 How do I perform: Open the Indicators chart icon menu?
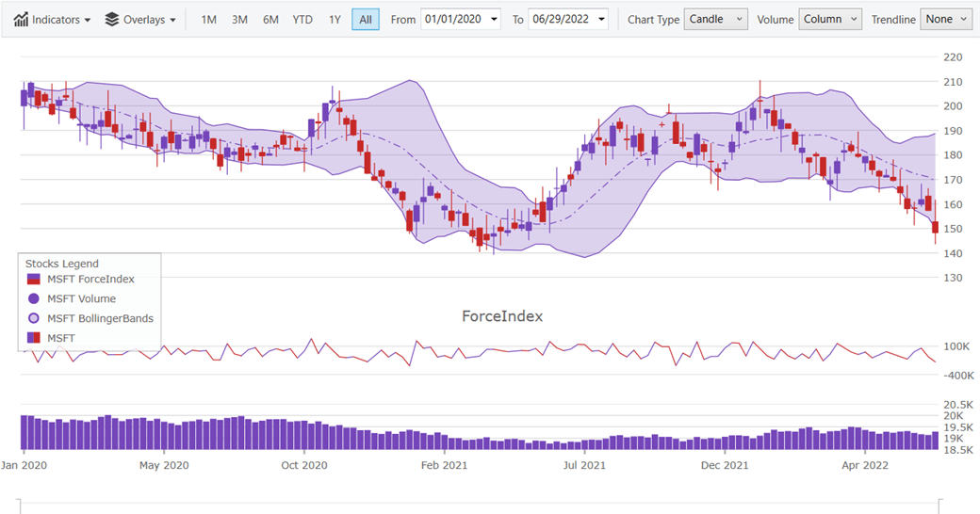coord(21,20)
